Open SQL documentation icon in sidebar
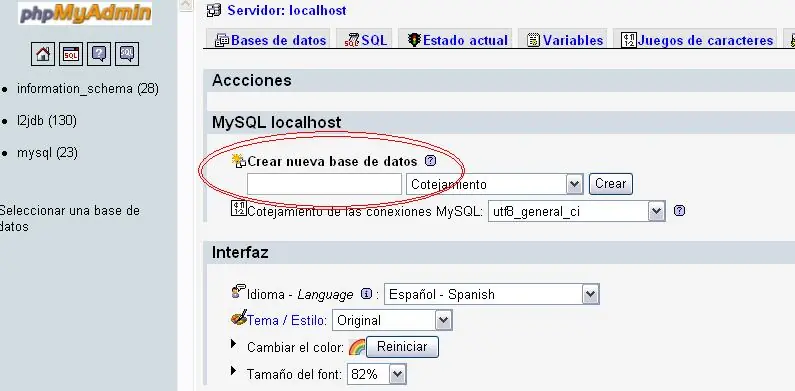 coord(127,54)
